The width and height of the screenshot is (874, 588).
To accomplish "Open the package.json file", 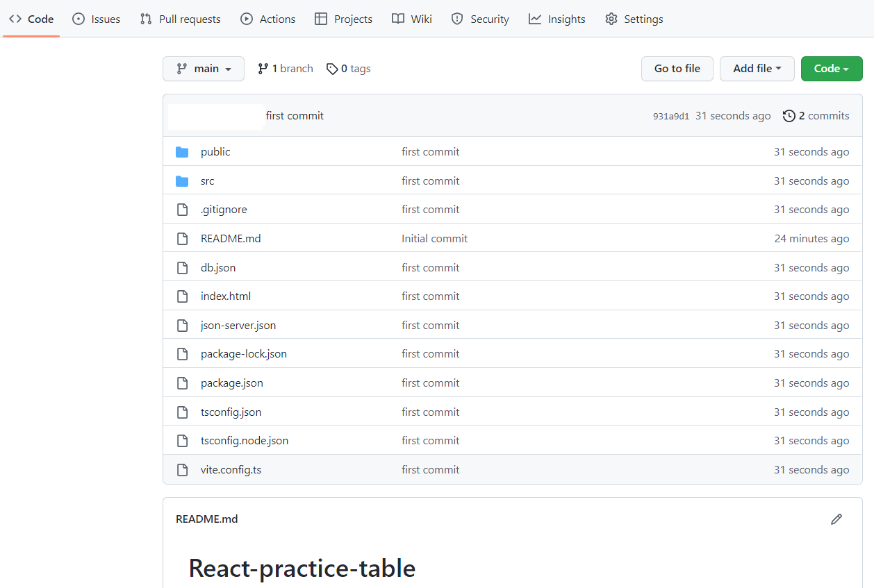I will (x=231, y=383).
